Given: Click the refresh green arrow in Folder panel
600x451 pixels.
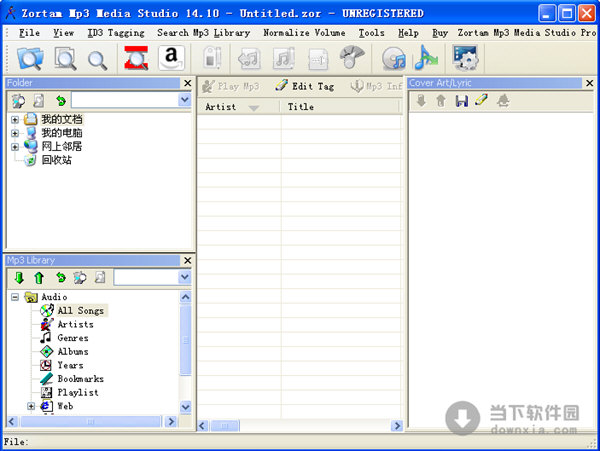Looking at the screenshot, I should (x=61, y=101).
